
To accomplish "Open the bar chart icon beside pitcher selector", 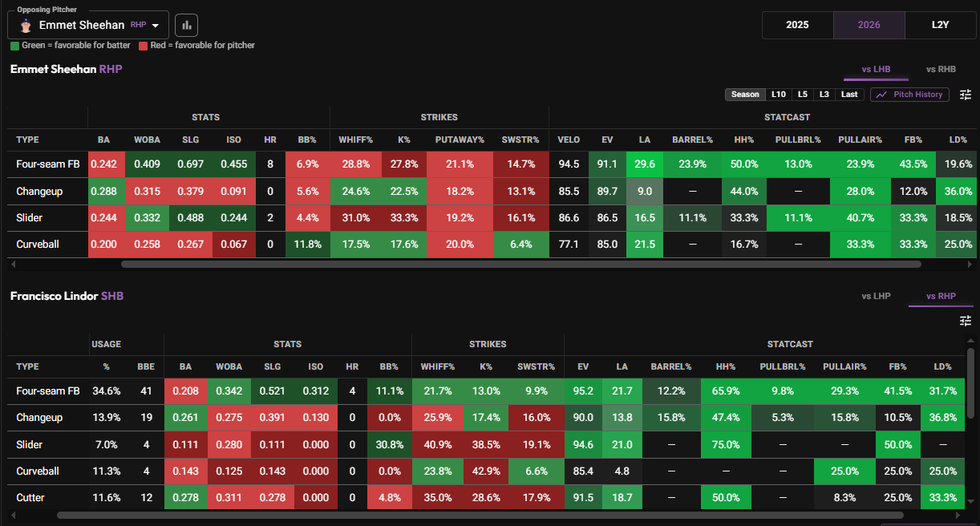I will pos(186,25).
